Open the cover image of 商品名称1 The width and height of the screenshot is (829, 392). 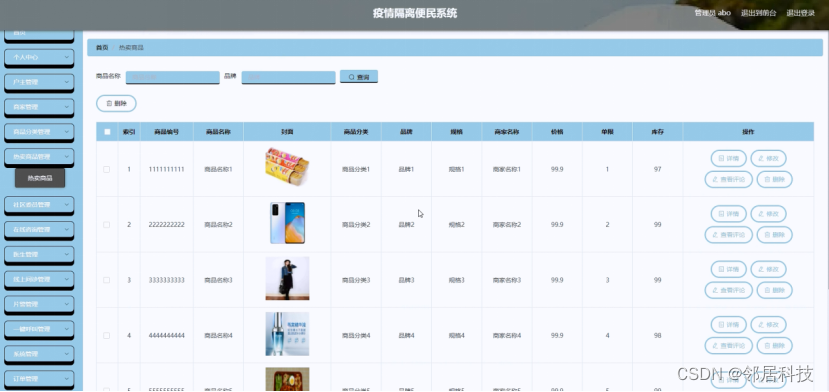[x=287, y=167]
